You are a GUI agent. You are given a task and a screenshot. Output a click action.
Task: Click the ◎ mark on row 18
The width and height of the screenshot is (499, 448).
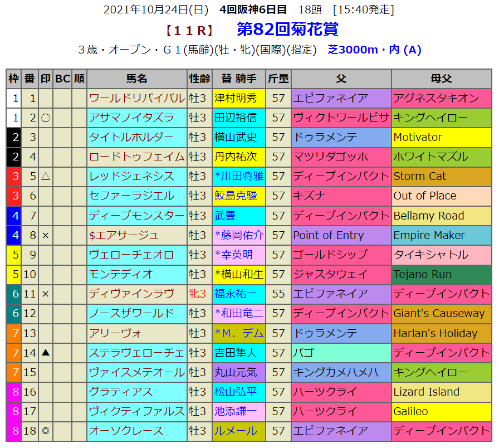point(46,431)
